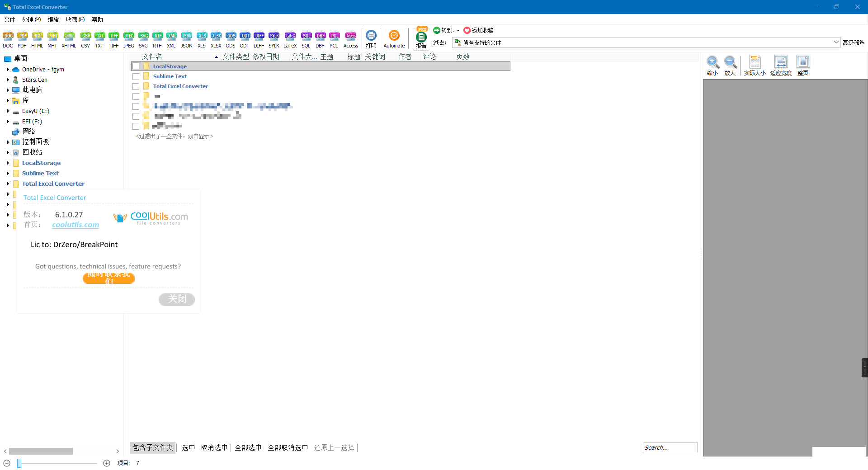Set preview to 整页
Viewport: 868px width, 470px height.
[x=803, y=66]
